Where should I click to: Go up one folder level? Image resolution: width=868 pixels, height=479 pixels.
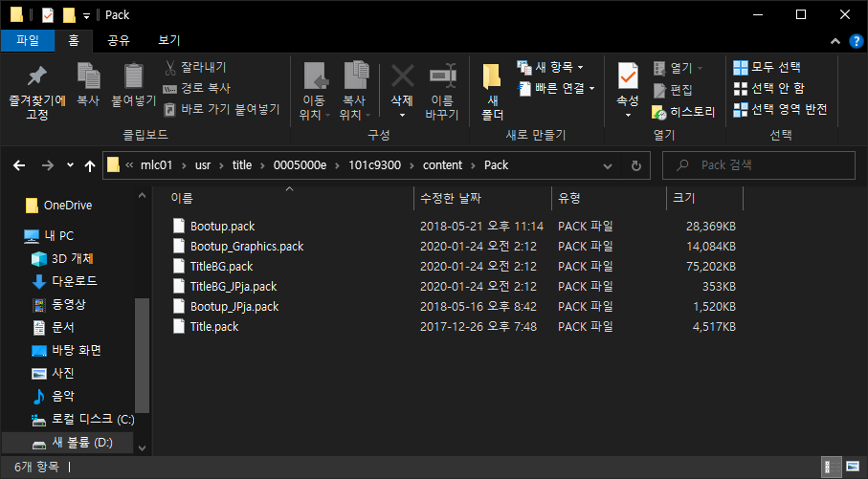click(x=90, y=165)
